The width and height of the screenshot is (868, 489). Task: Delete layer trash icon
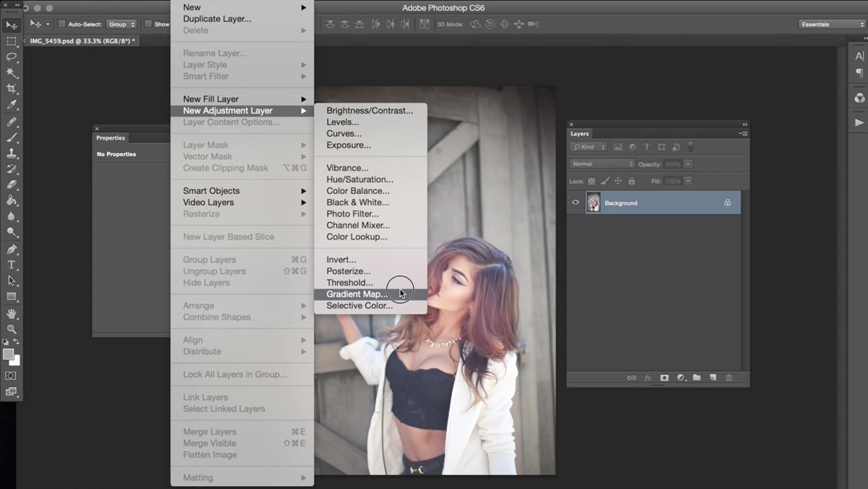pyautogui.click(x=729, y=378)
